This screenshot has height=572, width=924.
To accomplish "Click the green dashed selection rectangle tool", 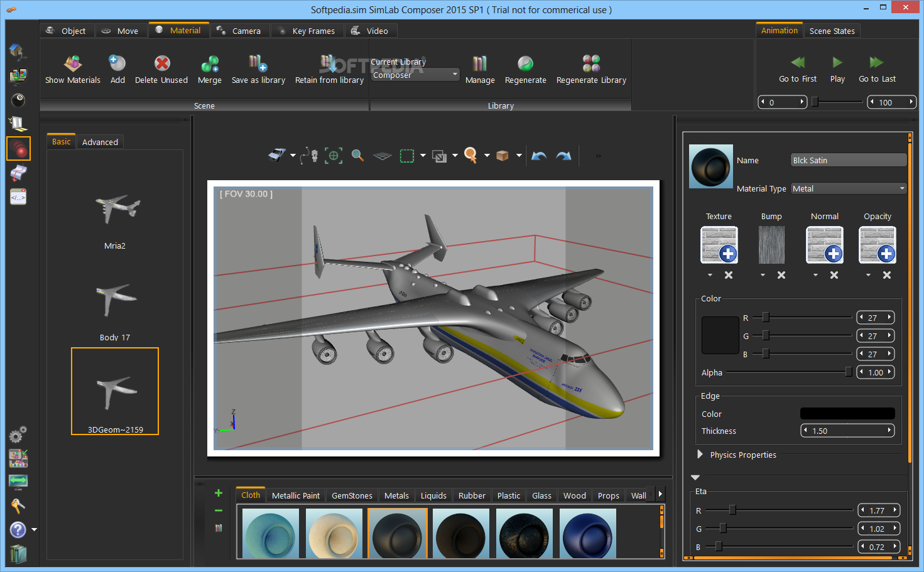I will click(407, 156).
